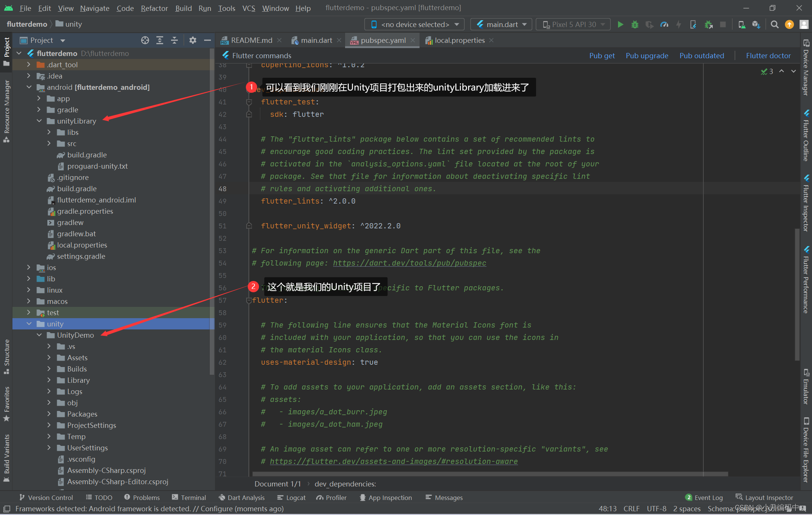
Task: Click the Pub get link
Action: click(x=602, y=56)
